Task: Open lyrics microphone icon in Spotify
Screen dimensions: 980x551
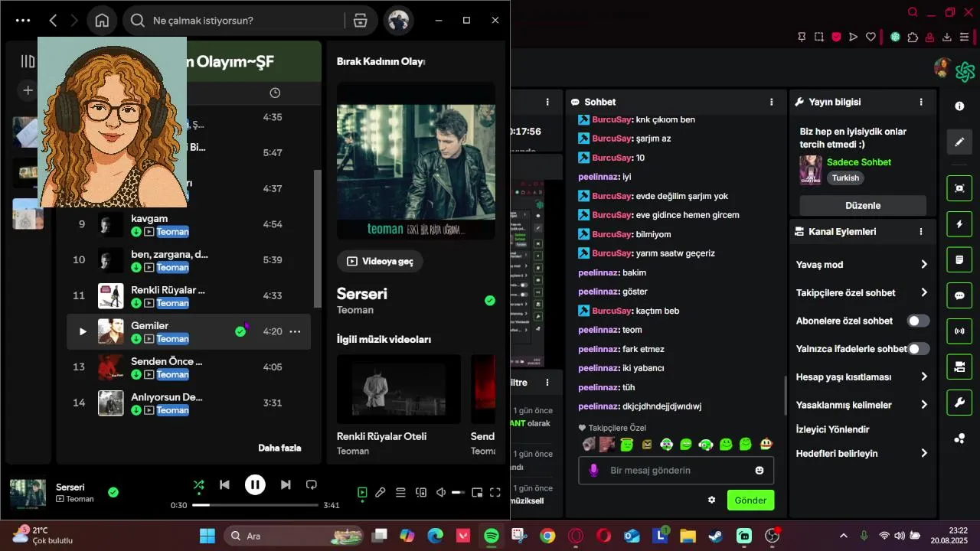Action: coord(381,492)
